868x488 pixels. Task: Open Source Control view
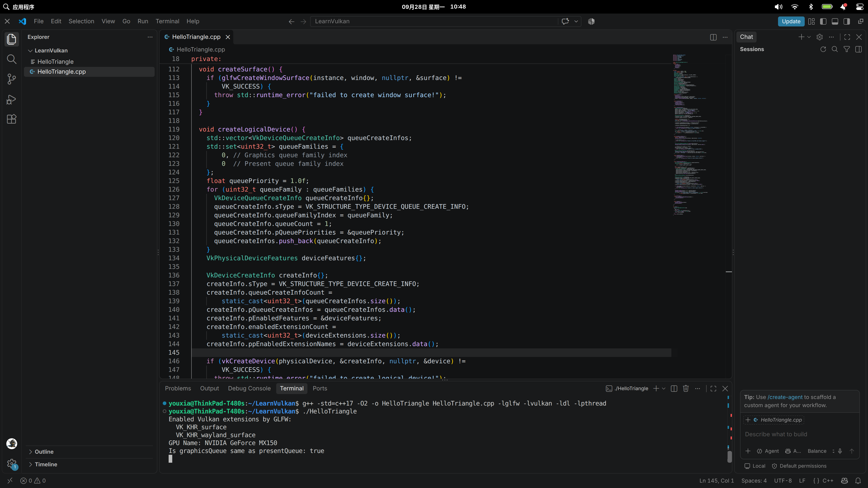(x=12, y=79)
